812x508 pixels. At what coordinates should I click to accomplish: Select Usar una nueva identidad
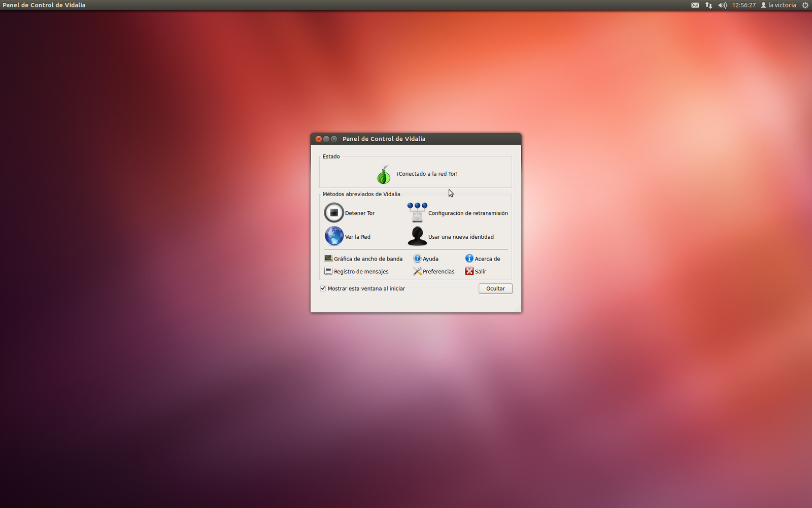click(417, 236)
